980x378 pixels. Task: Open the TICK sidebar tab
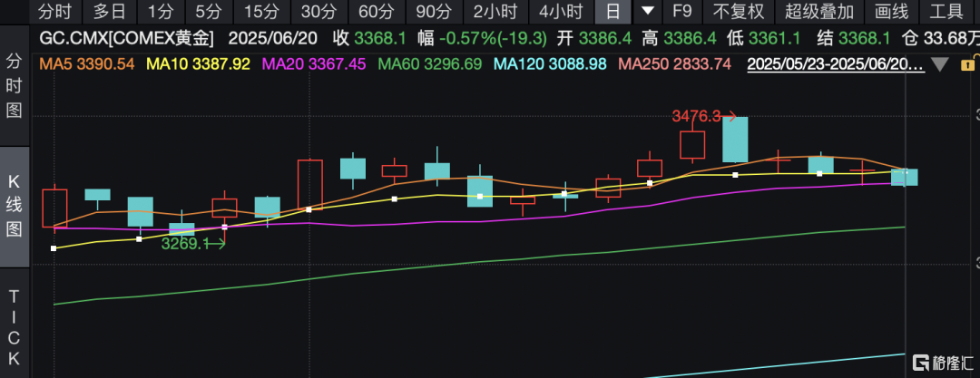(x=15, y=328)
